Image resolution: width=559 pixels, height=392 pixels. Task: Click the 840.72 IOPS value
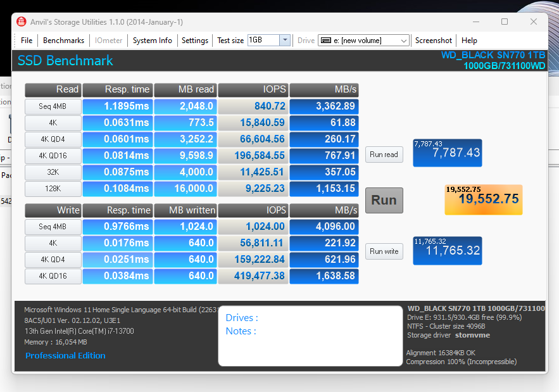tap(253, 106)
